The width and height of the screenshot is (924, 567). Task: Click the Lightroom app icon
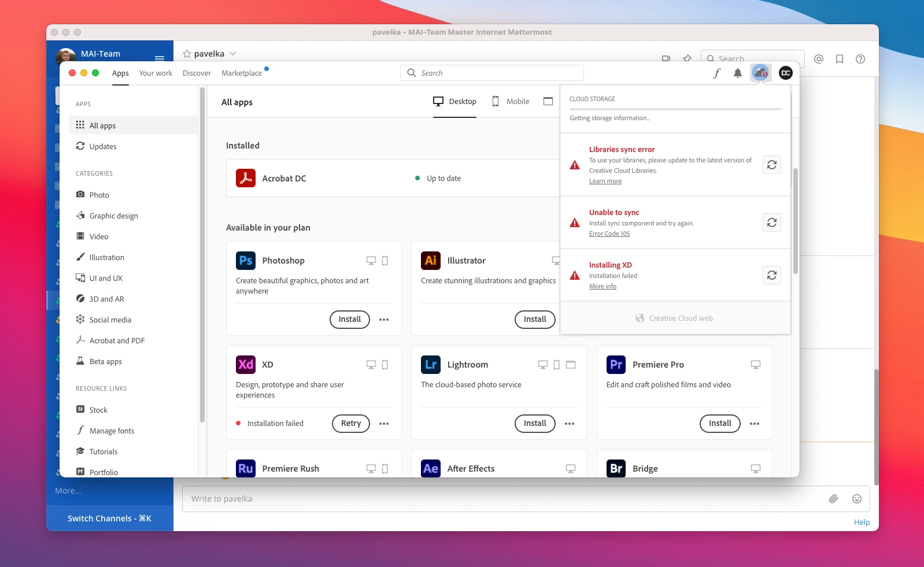[x=431, y=365]
